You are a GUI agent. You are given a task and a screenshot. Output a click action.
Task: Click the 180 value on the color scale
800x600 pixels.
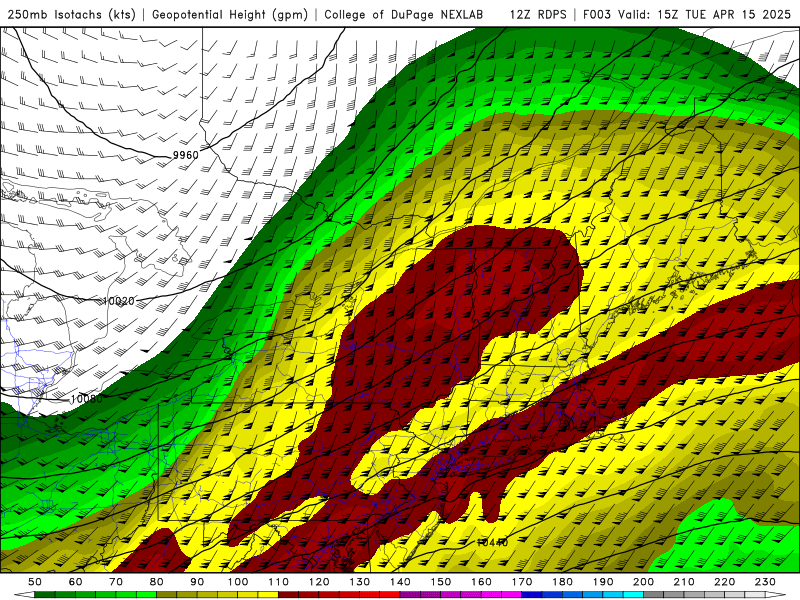point(562,582)
